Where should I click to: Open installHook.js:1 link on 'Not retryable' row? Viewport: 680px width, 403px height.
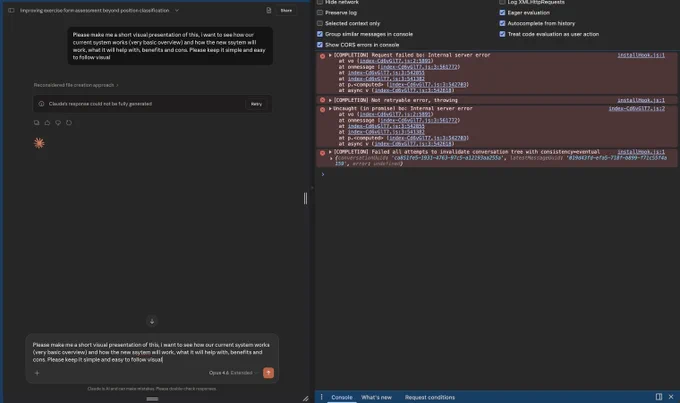point(641,100)
